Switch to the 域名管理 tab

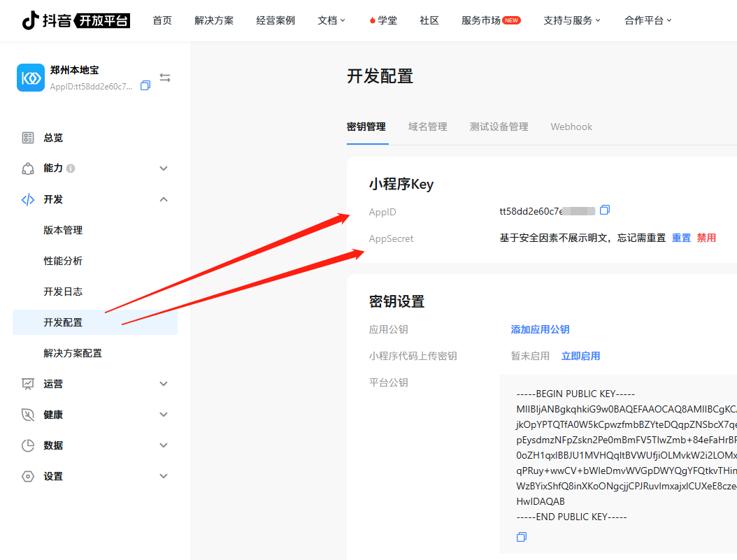(427, 127)
